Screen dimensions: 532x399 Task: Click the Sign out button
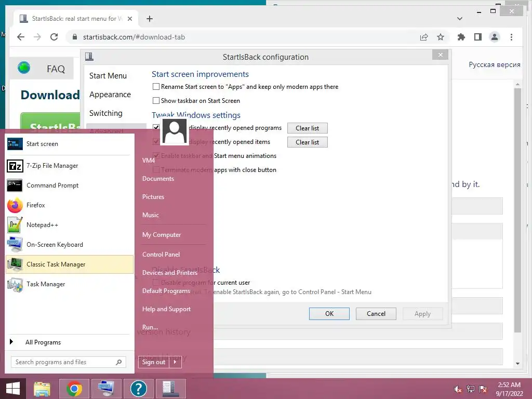[154, 362]
